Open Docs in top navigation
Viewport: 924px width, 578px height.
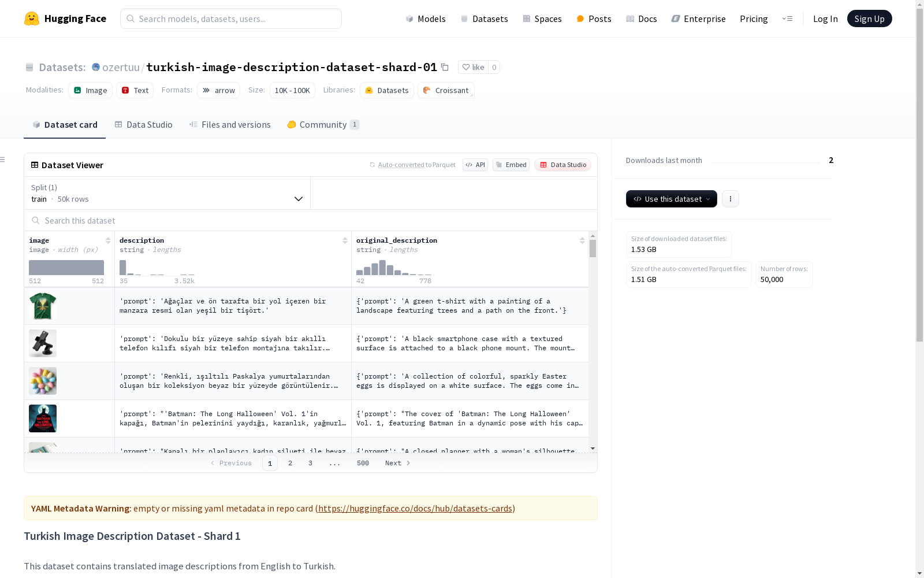pyautogui.click(x=642, y=18)
